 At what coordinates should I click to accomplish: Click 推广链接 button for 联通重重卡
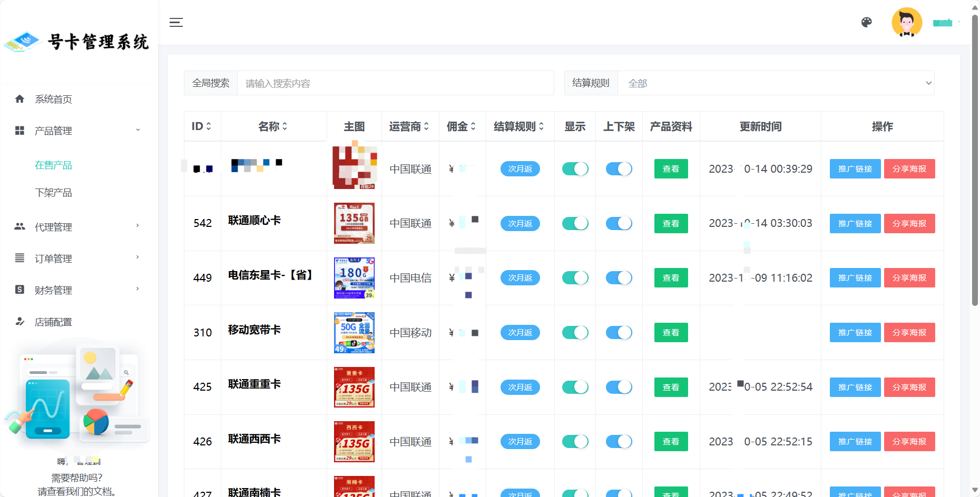click(855, 387)
